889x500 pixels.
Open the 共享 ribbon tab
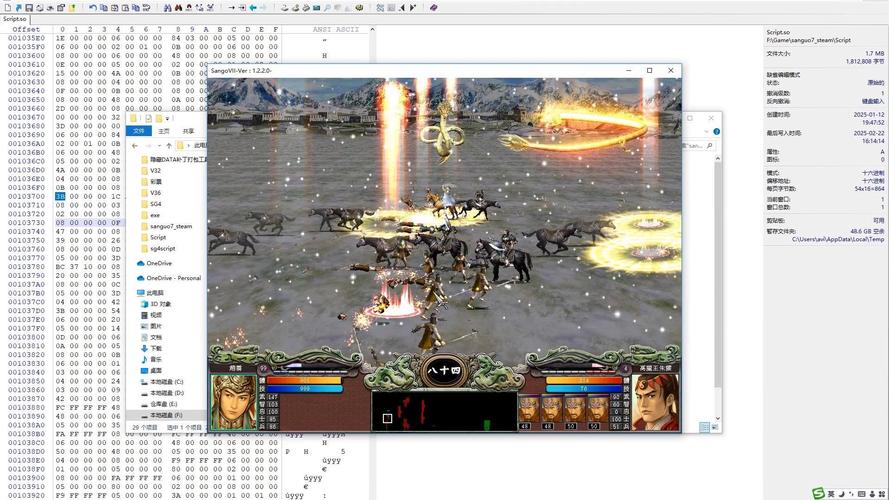pyautogui.click(x=188, y=131)
